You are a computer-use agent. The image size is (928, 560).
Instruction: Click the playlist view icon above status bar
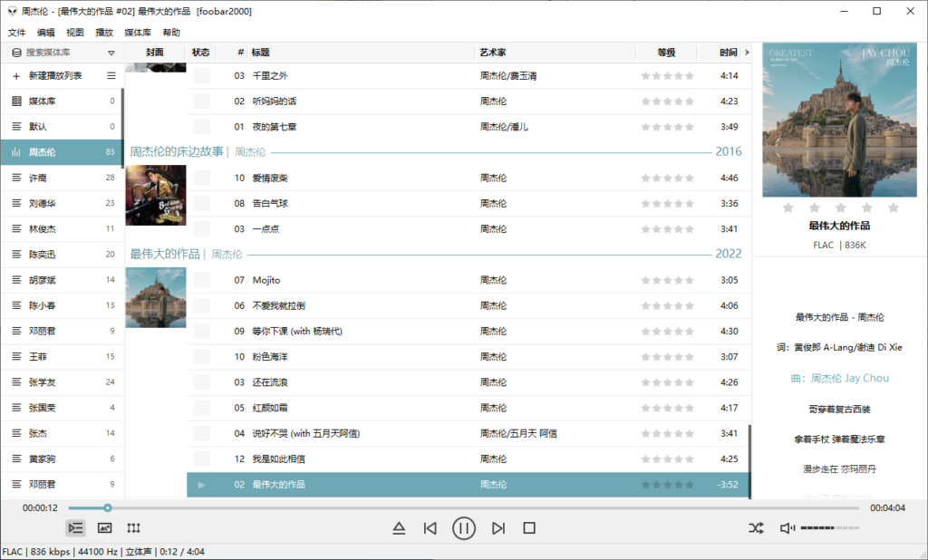point(75,527)
